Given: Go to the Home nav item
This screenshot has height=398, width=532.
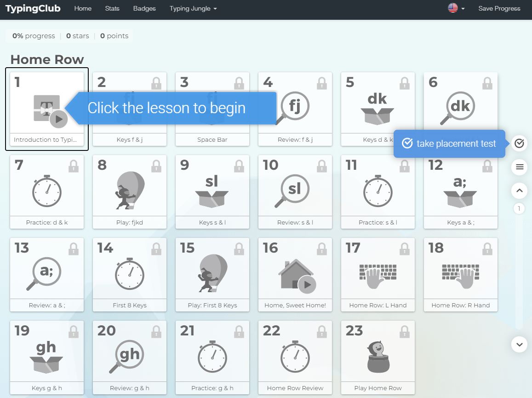Looking at the screenshot, I should pos(83,8).
